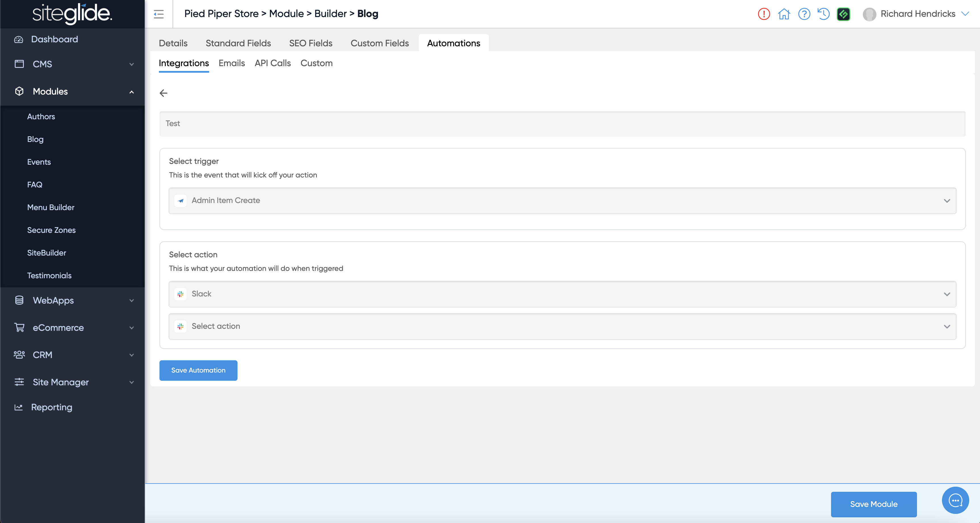The image size is (980, 523).
Task: Click the back arrow icon
Action: pos(164,93)
